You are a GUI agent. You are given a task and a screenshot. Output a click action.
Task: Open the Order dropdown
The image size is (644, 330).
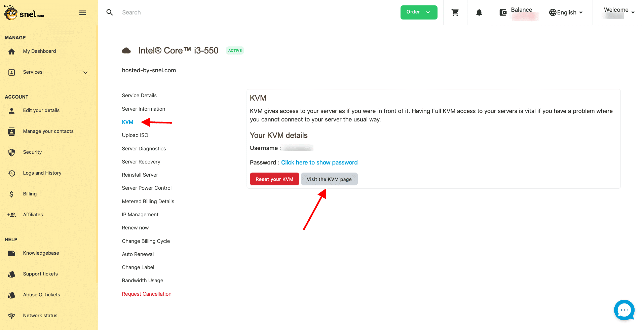click(419, 12)
